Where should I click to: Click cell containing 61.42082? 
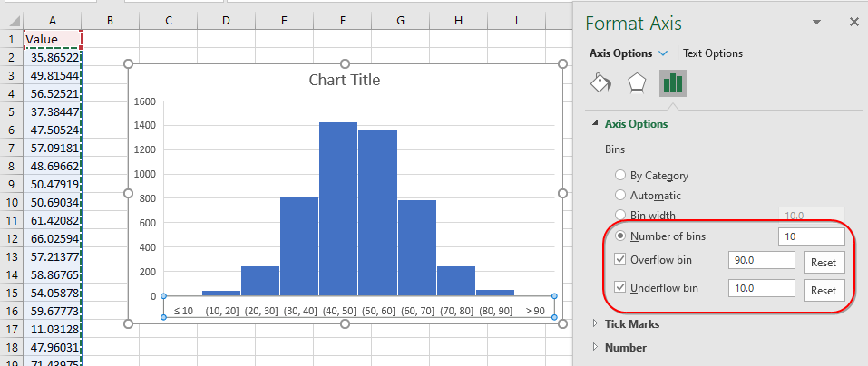pyautogui.click(x=53, y=220)
